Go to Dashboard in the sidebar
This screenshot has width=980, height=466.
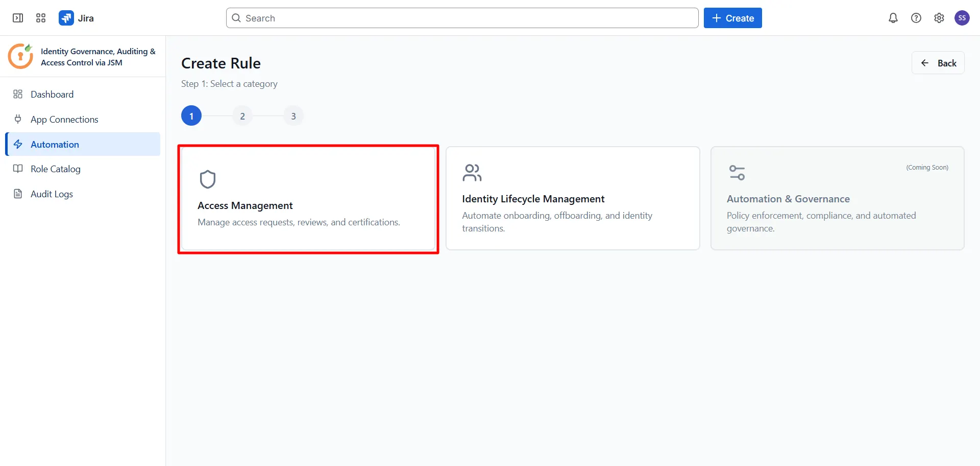(83, 94)
